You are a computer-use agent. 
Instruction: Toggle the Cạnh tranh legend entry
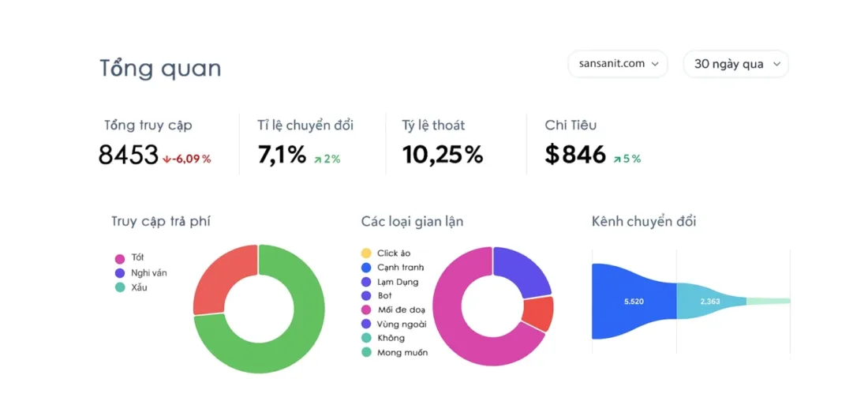click(400, 268)
